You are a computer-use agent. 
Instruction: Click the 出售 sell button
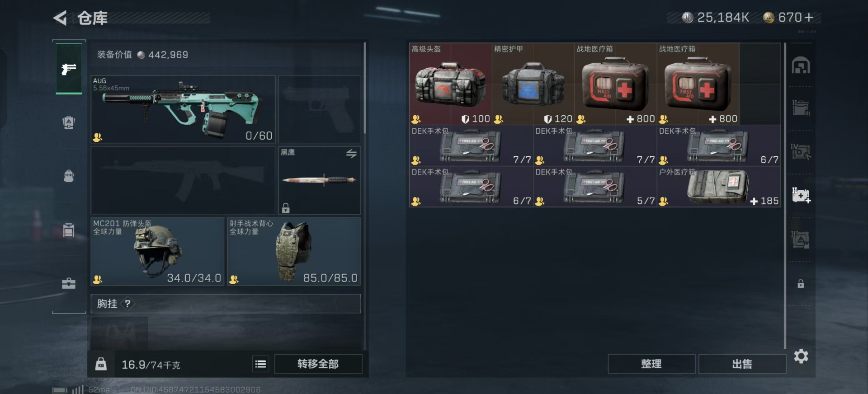742,364
